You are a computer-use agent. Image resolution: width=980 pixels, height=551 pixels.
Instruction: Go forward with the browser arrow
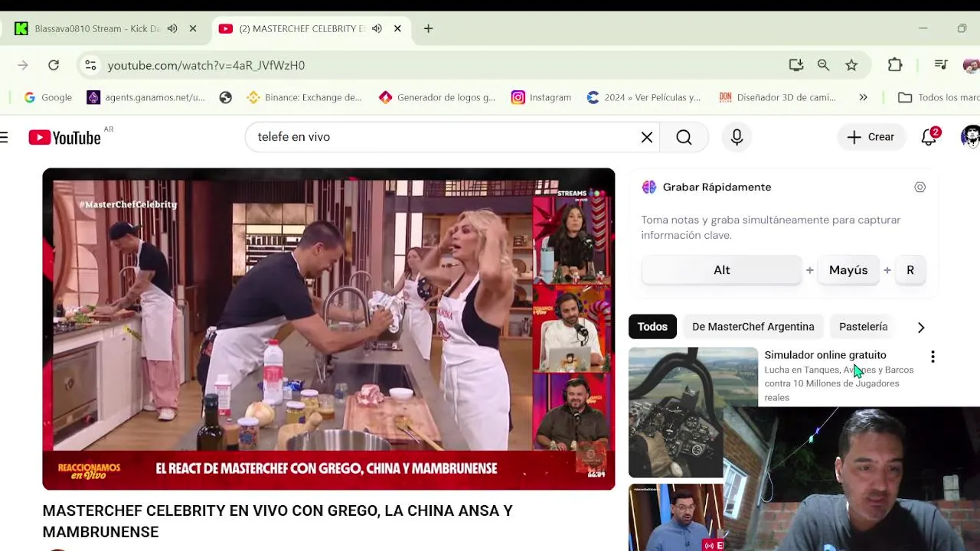pos(23,65)
